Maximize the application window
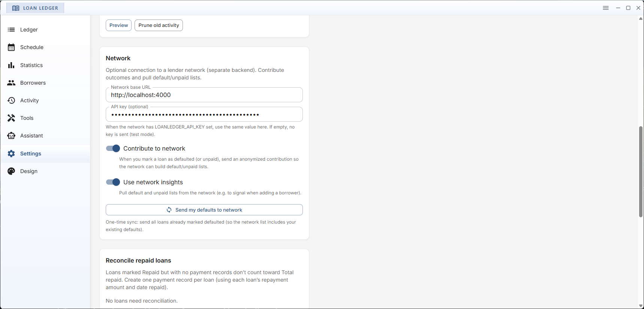644x309 pixels. 628,8
